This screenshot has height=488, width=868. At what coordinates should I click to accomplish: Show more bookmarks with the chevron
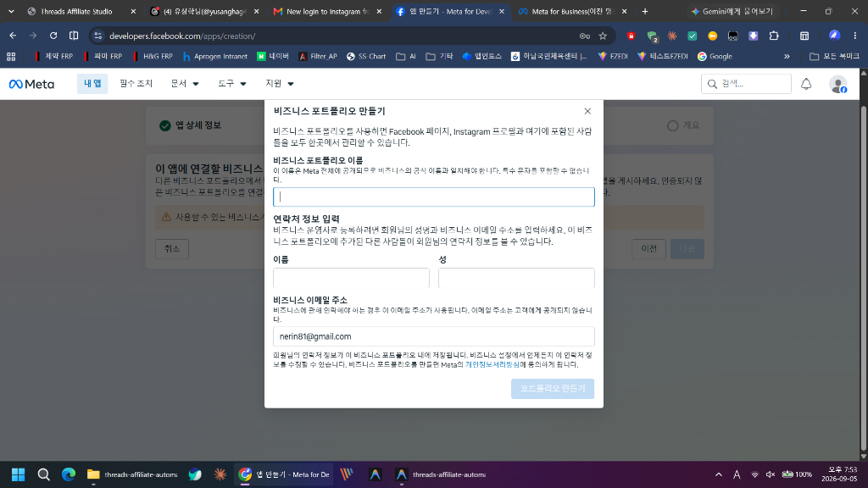[787, 57]
